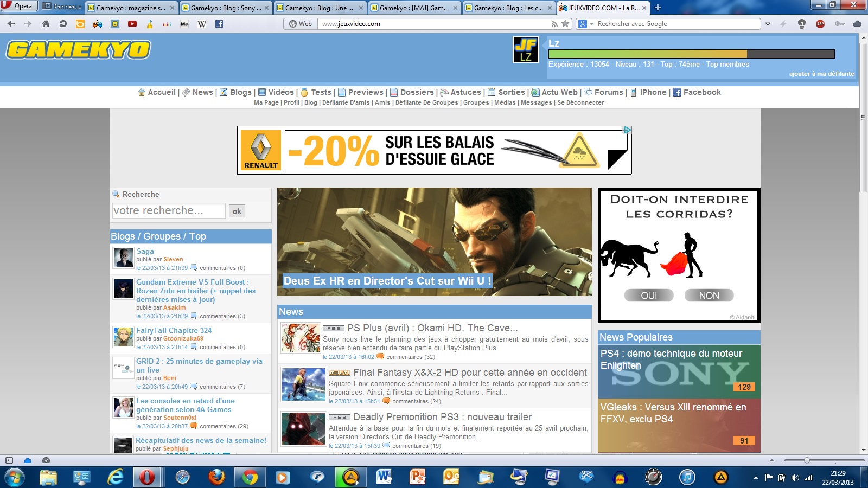Toggle Opera Turbo lightning icon
Image resolution: width=868 pixels, height=488 pixels.
[x=783, y=24]
